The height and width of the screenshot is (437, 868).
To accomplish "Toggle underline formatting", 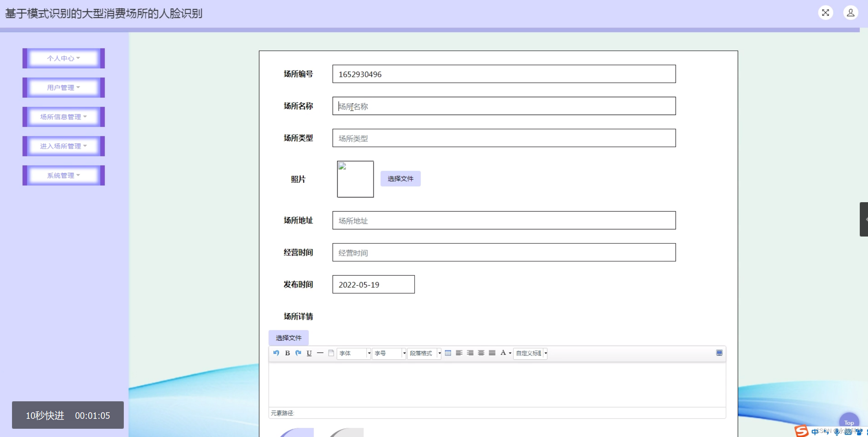I will (309, 353).
